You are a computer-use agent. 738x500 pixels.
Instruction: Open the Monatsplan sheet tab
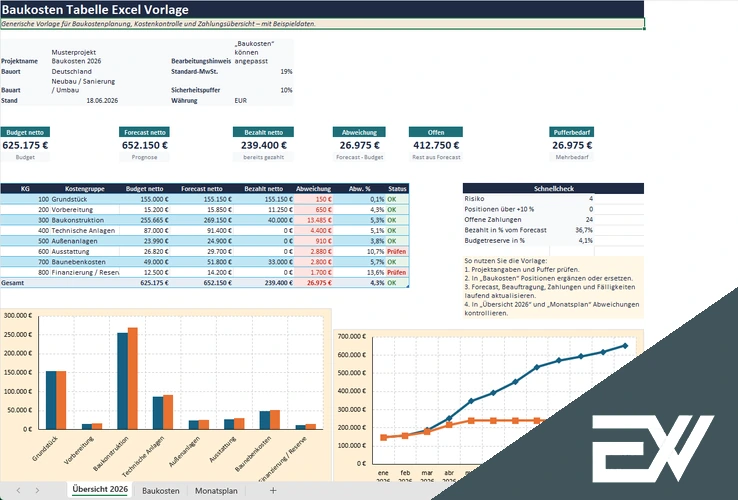(x=216, y=491)
